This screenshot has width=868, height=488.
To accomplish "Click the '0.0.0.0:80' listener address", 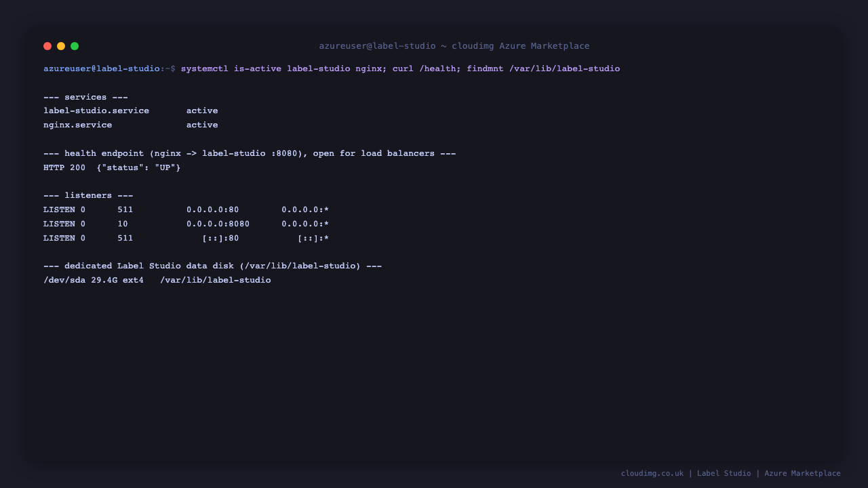I will coord(213,210).
